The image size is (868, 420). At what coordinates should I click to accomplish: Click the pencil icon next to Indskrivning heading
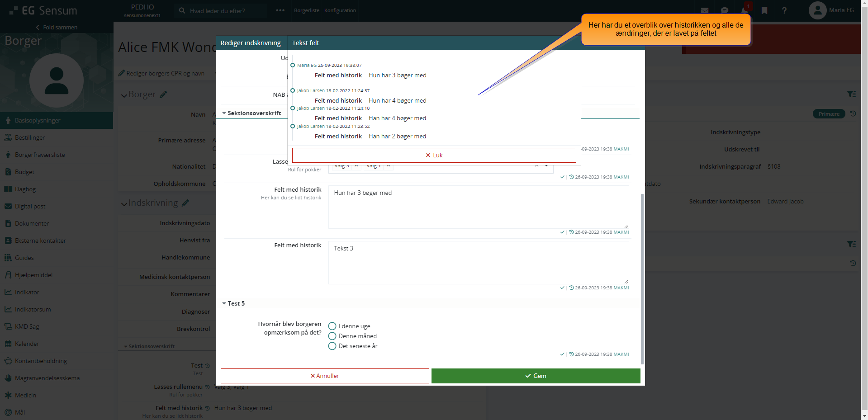(x=185, y=203)
